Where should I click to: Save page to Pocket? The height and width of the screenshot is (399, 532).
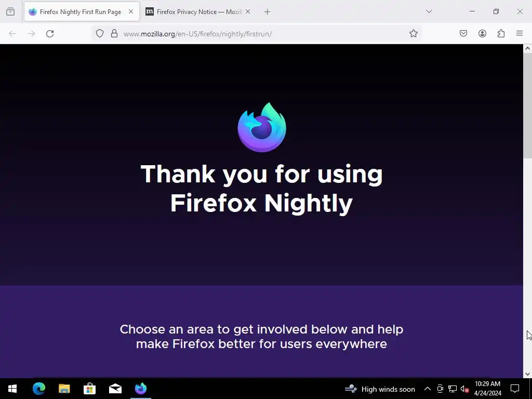(x=463, y=33)
